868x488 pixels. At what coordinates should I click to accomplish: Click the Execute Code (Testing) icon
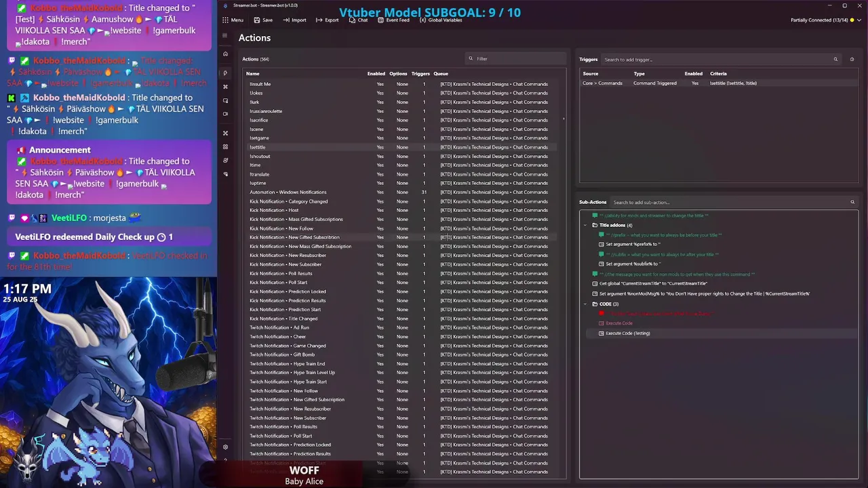click(x=601, y=333)
